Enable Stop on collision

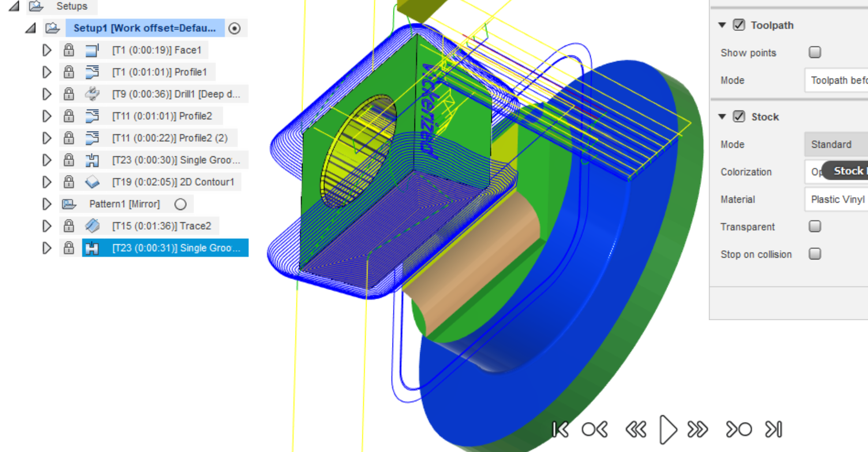pos(815,254)
